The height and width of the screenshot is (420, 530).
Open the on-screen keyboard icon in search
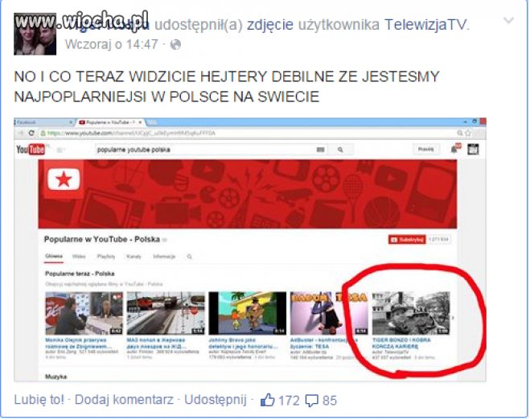tap(320, 150)
